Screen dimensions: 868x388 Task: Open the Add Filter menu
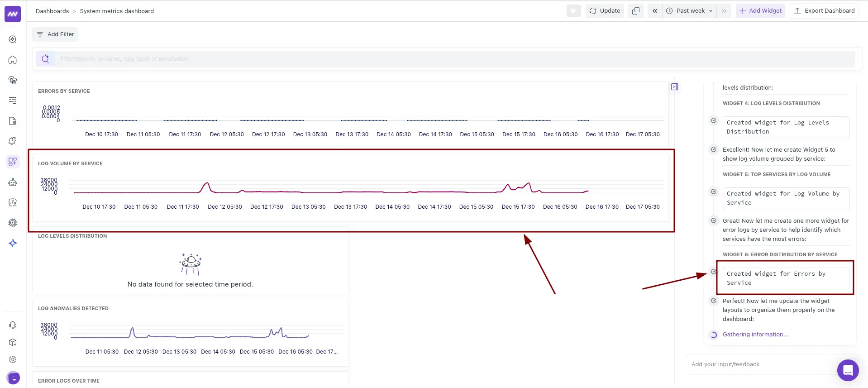pyautogui.click(x=55, y=34)
